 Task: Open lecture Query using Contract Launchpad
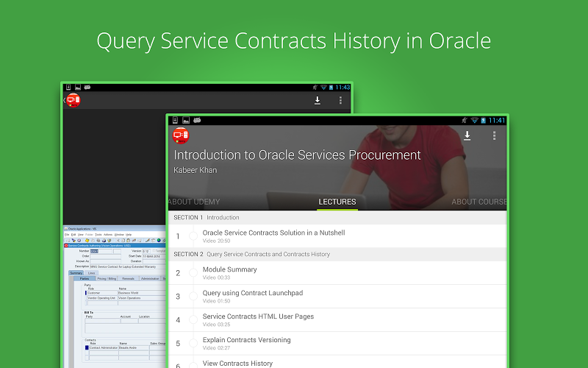(337, 297)
